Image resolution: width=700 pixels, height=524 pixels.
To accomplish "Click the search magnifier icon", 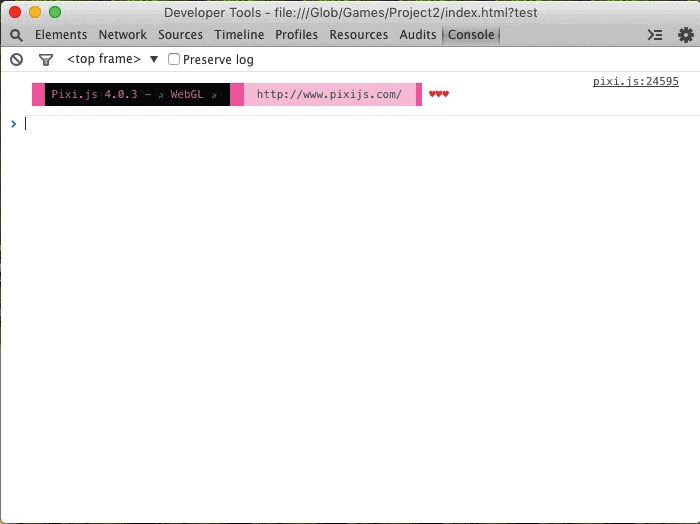I will click(x=16, y=35).
